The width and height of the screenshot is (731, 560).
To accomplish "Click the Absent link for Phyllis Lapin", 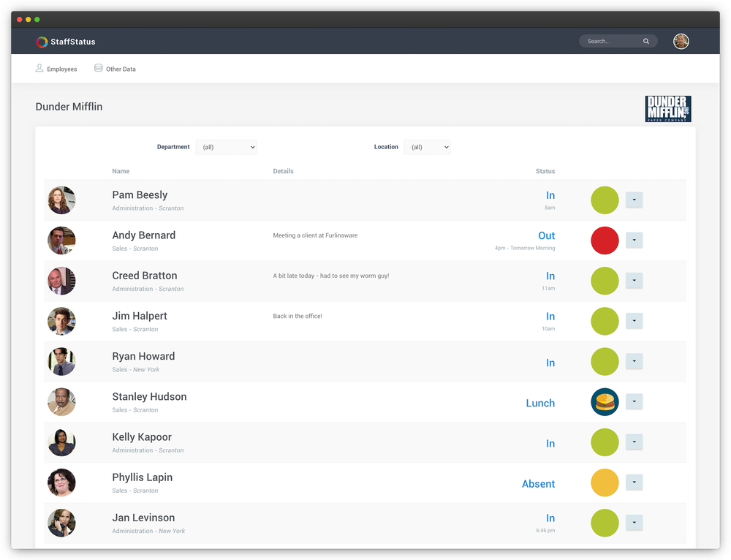I will (538, 484).
